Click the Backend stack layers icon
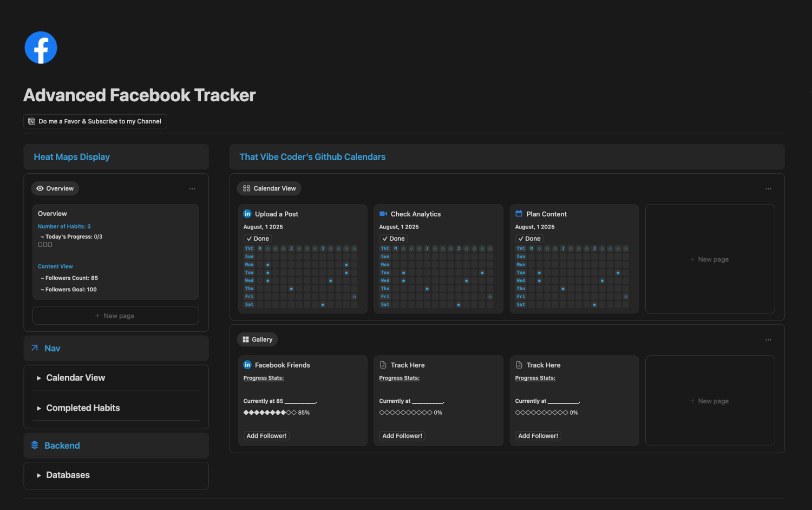Image resolution: width=812 pixels, height=510 pixels. [x=35, y=445]
